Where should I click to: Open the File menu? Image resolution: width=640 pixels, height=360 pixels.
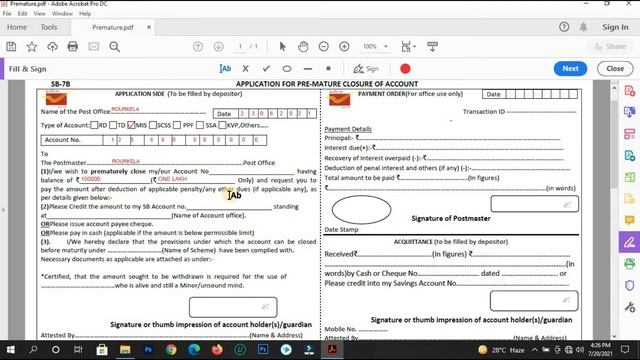(7, 13)
